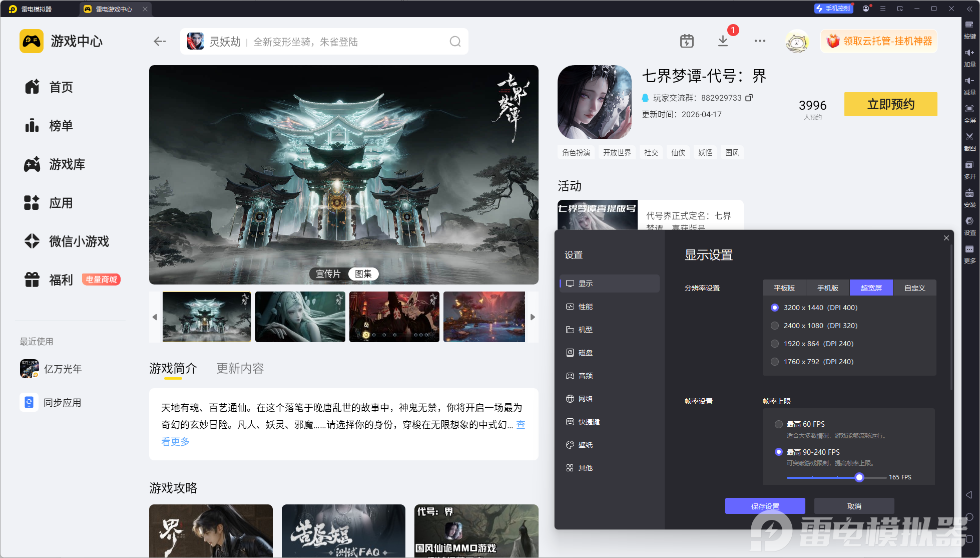The height and width of the screenshot is (558, 980).
Task: Expand game description via 查看更多 link
Action: click(x=175, y=441)
